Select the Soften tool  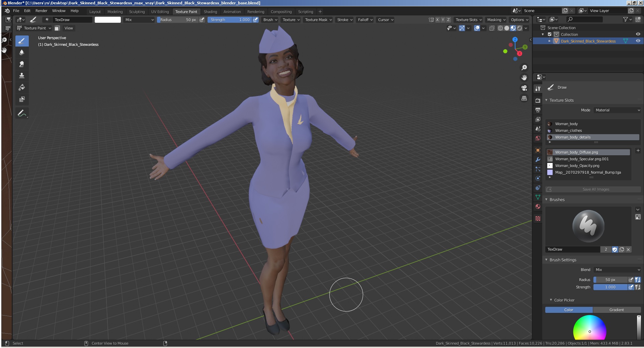click(22, 53)
